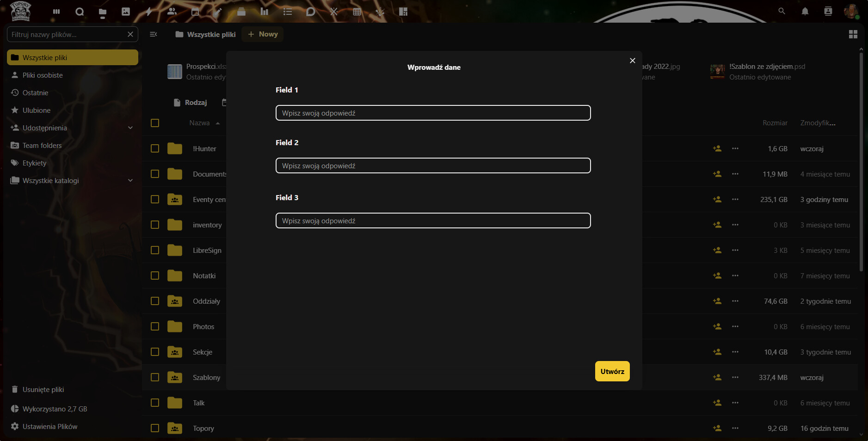
Task: Expand the Udostępnienia sidebar section
Action: (x=130, y=128)
